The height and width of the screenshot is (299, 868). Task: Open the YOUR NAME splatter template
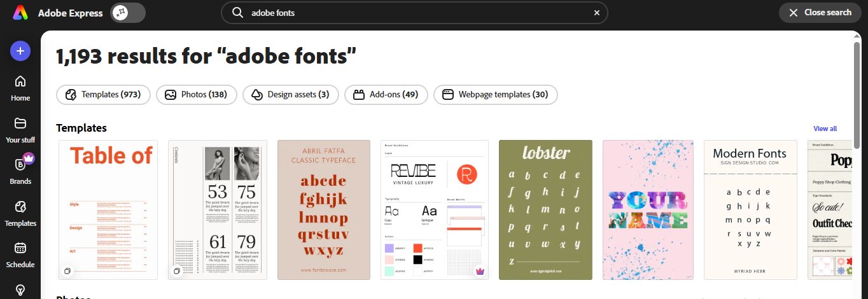pos(648,210)
